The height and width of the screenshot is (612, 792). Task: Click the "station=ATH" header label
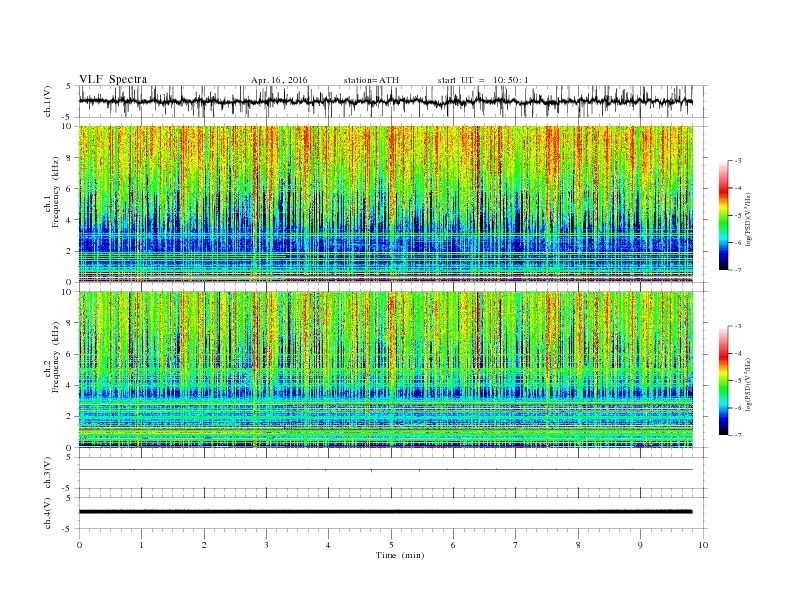(371, 80)
